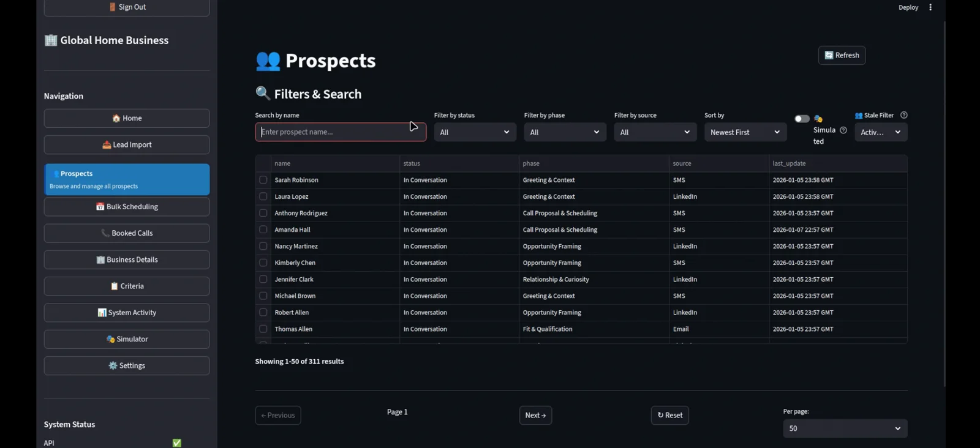Check the box for Sarah Robinson
The height and width of the screenshot is (448, 980).
click(x=263, y=180)
